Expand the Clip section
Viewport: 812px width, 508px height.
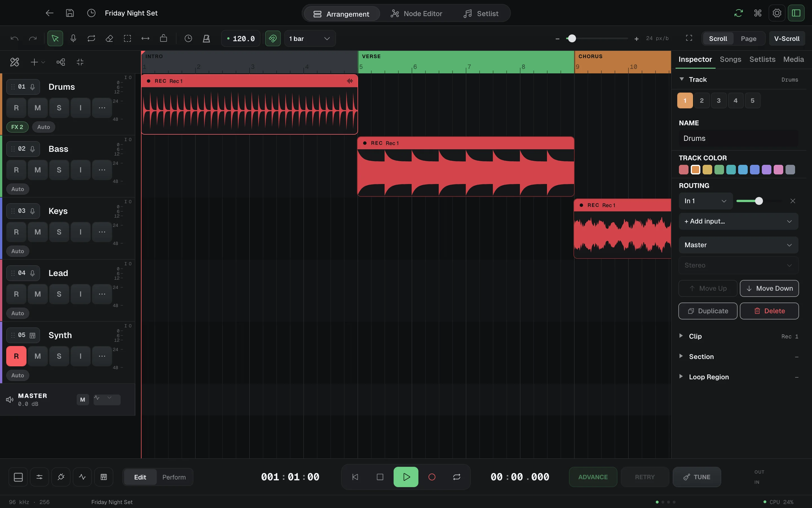pos(738,336)
